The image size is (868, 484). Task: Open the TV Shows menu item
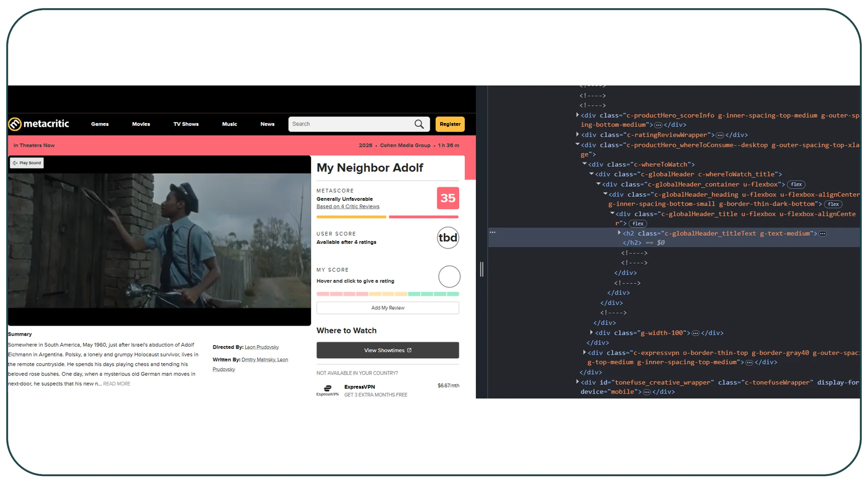[186, 124]
